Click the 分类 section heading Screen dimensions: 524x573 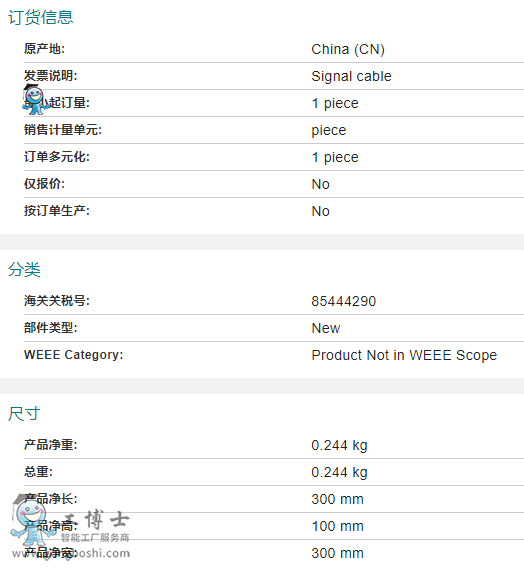(x=24, y=269)
